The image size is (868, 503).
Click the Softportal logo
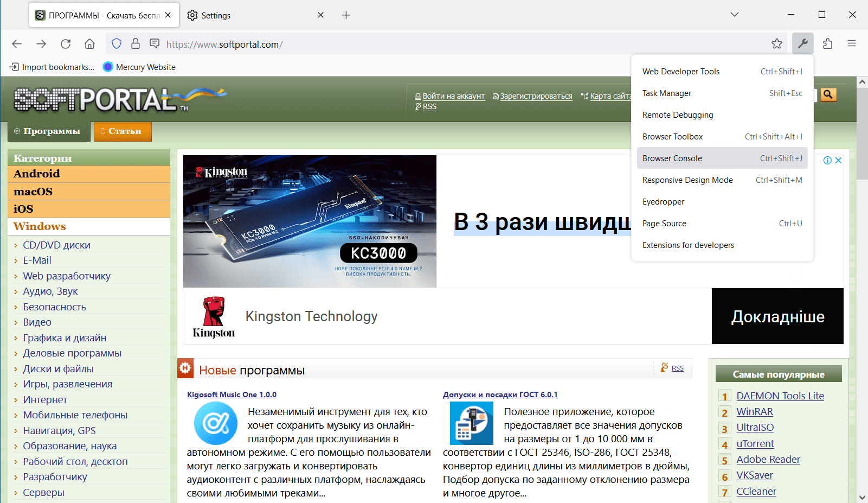tap(119, 99)
